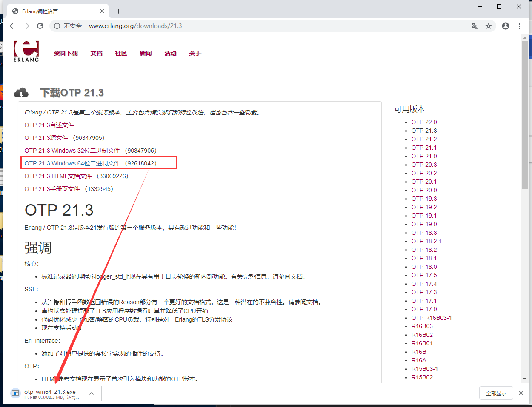532x407 pixels.
Task: Open OTP 19.1 version link
Action: pyautogui.click(x=424, y=216)
